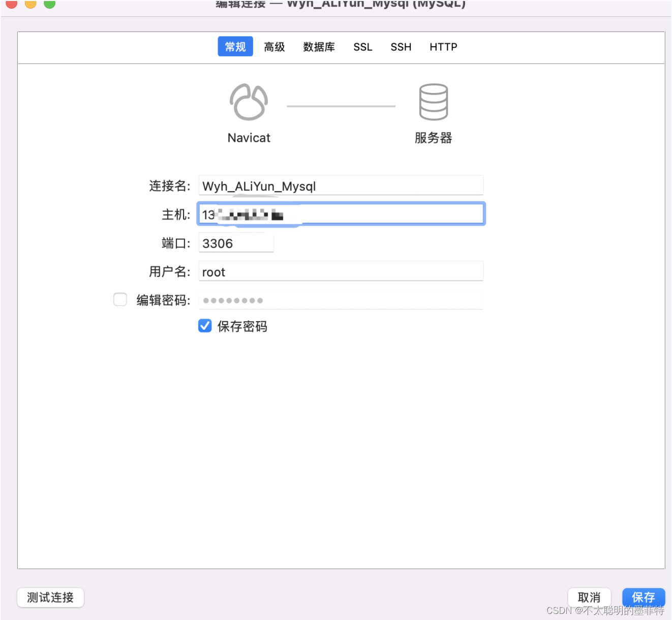Screen dimensions: 672x620
Task: Click the yellow minimize window button
Action: click(x=30, y=3)
